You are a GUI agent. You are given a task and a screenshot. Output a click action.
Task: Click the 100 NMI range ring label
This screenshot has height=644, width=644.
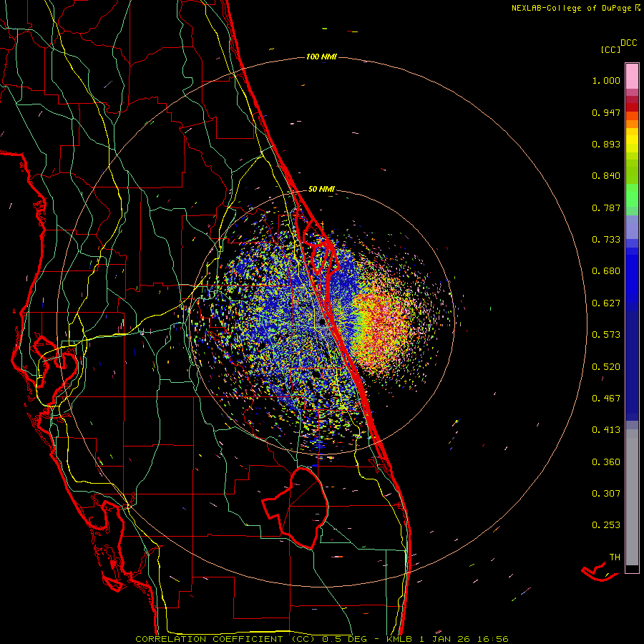click(321, 57)
